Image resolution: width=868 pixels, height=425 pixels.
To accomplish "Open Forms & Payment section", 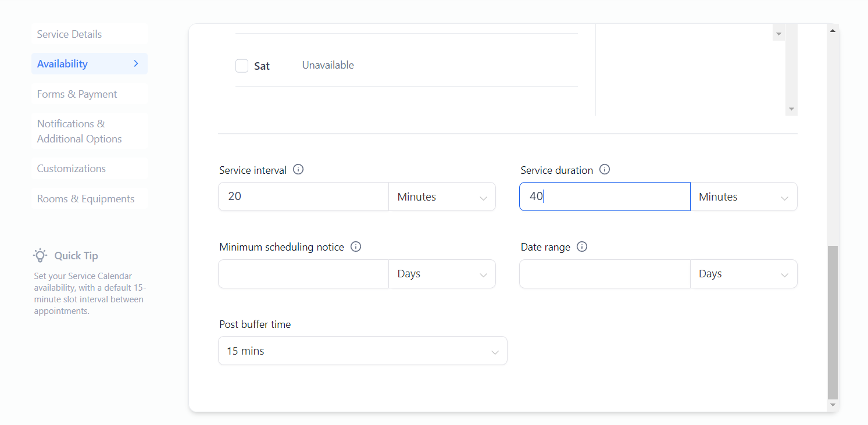I will tap(77, 94).
